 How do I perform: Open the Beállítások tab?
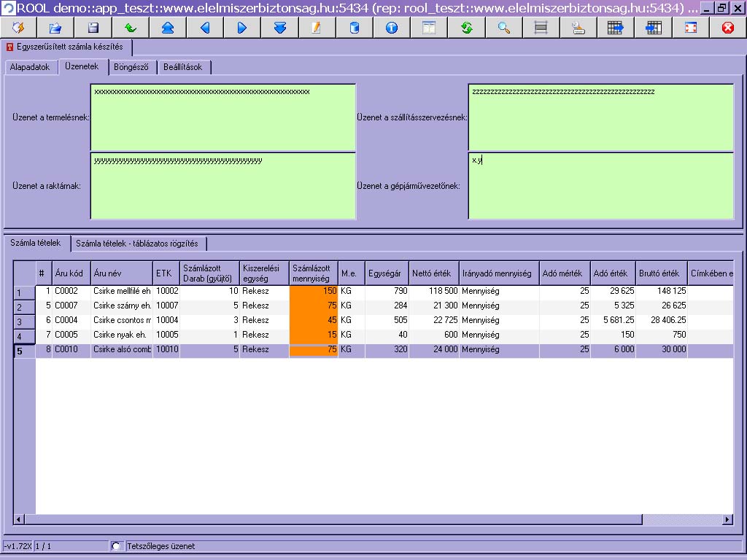pyautogui.click(x=183, y=67)
